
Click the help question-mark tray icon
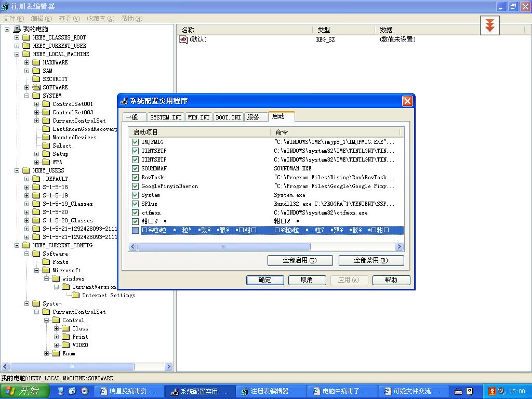tap(469, 391)
